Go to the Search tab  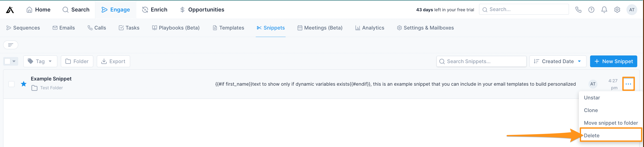pos(76,9)
